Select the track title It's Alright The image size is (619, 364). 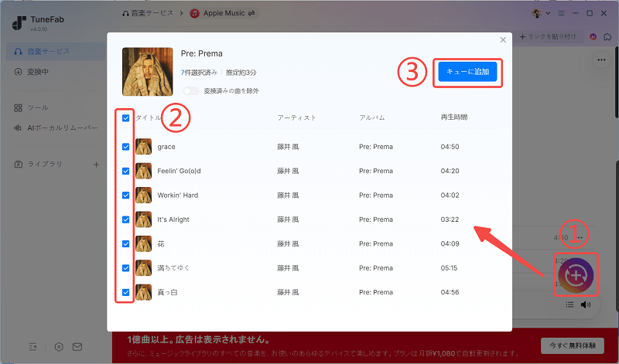pos(173,219)
